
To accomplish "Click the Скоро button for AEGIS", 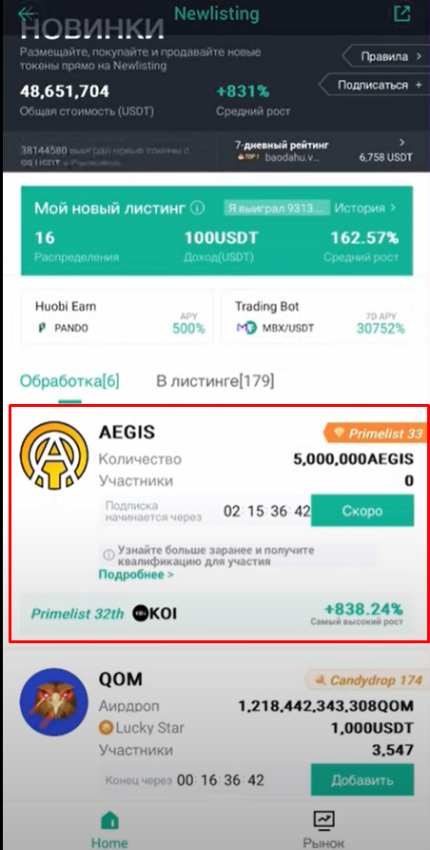I will [362, 511].
